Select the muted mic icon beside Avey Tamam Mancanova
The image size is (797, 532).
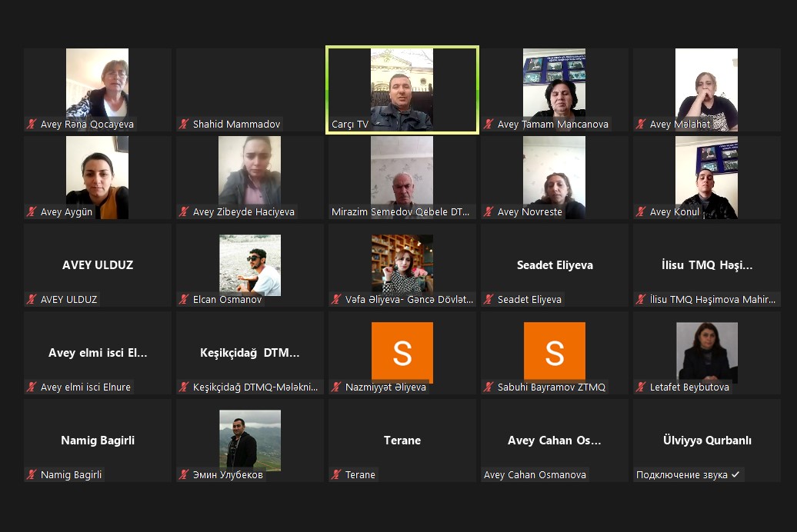[x=489, y=124]
